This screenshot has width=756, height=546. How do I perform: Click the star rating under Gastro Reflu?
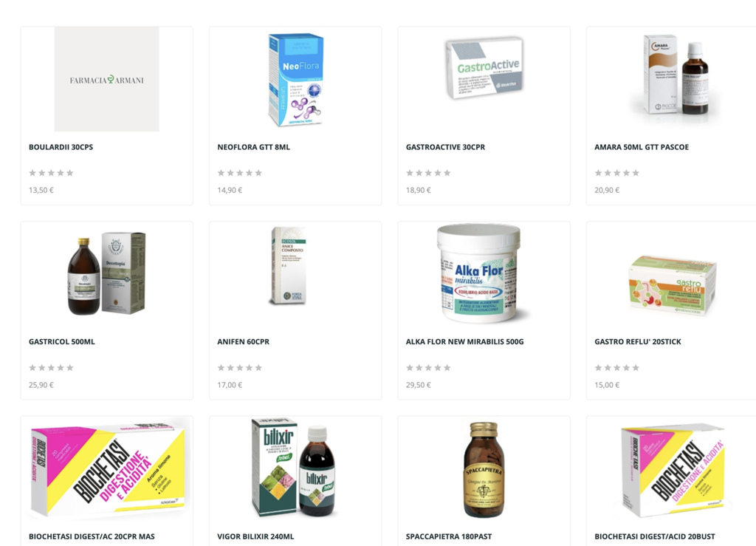pos(616,367)
